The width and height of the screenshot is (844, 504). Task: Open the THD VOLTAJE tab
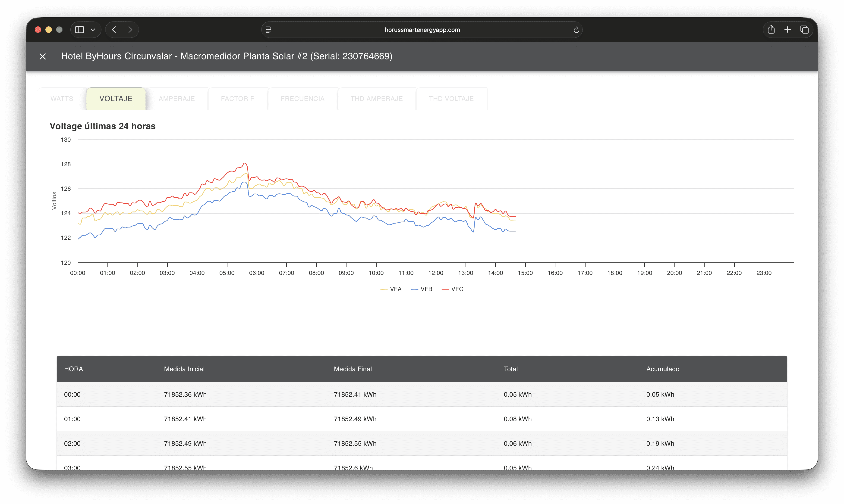(x=451, y=99)
